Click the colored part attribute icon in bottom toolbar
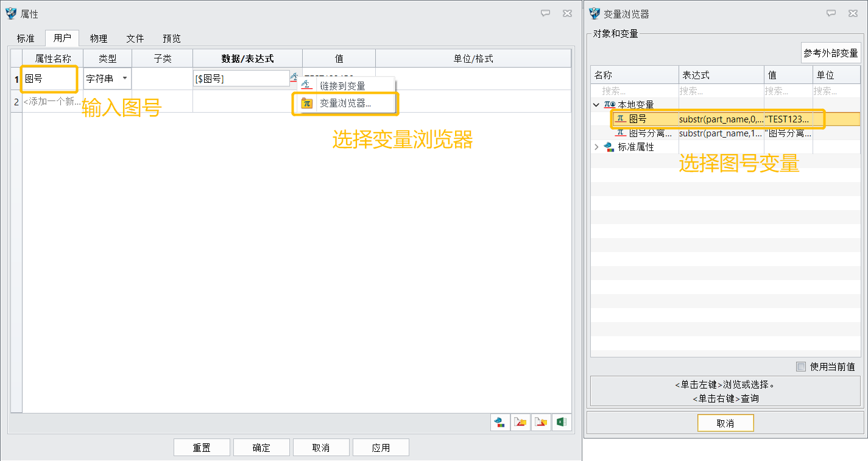Image resolution: width=868 pixels, height=461 pixels. pos(500,423)
